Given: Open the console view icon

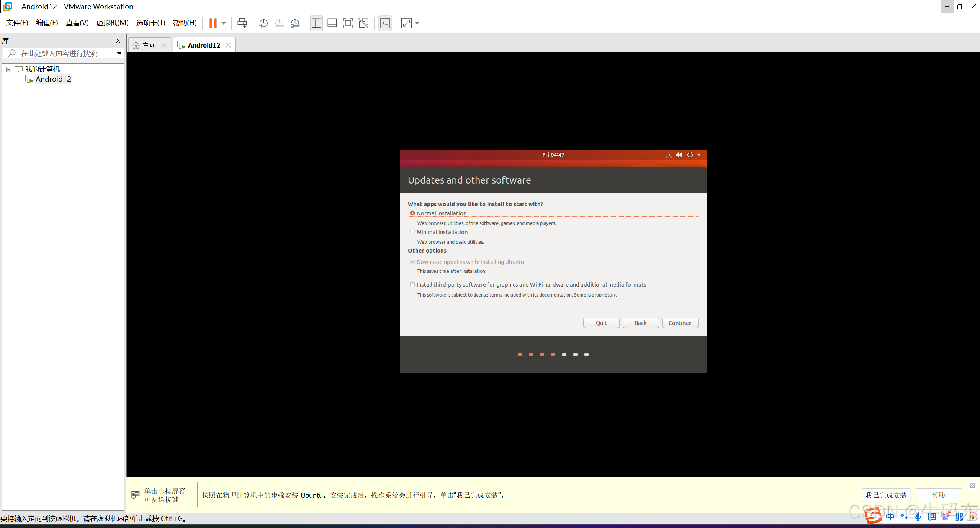Looking at the screenshot, I should pyautogui.click(x=385, y=23).
